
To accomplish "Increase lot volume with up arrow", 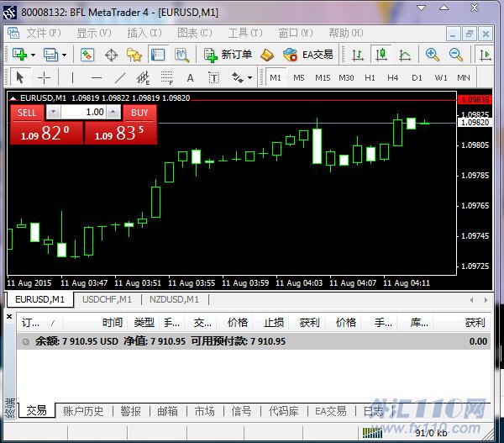I will 113,112.
